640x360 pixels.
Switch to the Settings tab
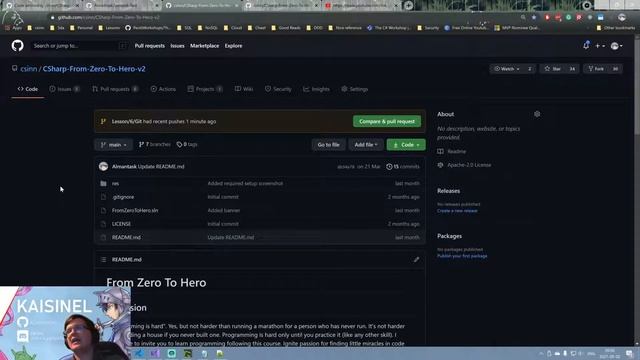pos(355,89)
